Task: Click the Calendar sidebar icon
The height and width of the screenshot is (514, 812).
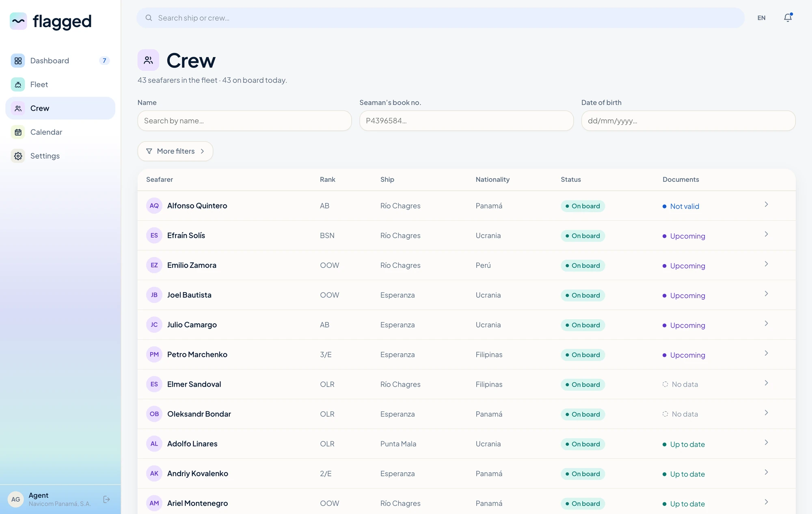Action: pos(18,132)
